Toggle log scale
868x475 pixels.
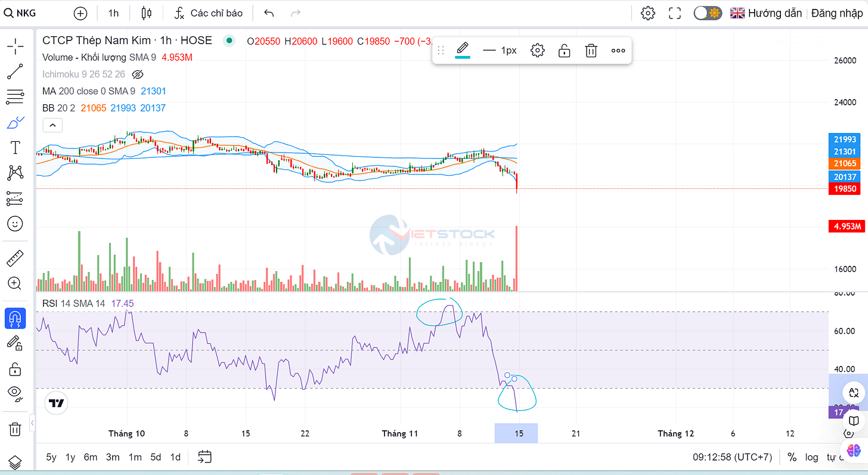point(811,457)
